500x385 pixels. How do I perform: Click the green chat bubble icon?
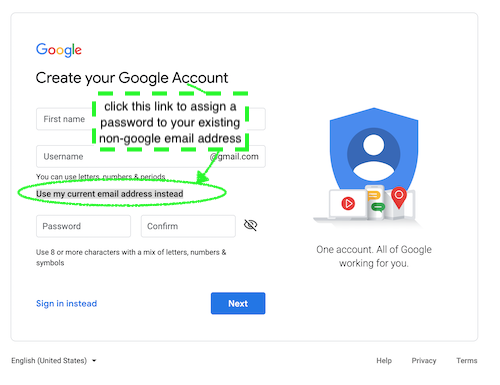tap(378, 207)
